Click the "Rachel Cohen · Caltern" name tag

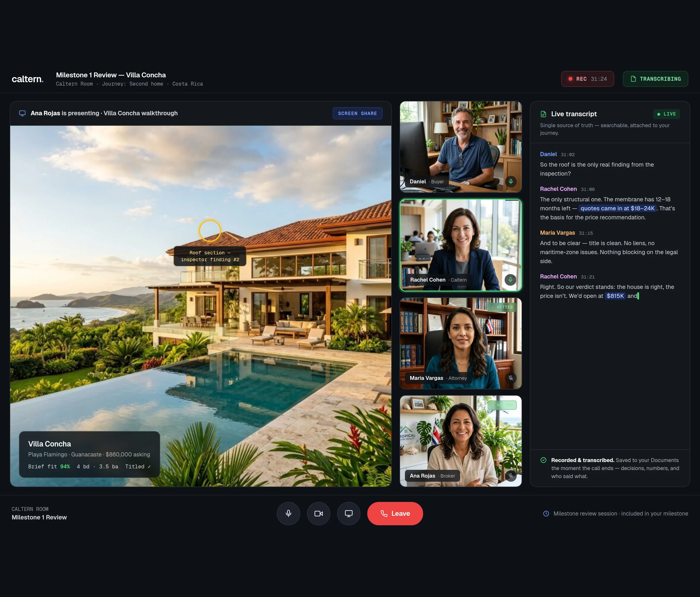pos(438,280)
